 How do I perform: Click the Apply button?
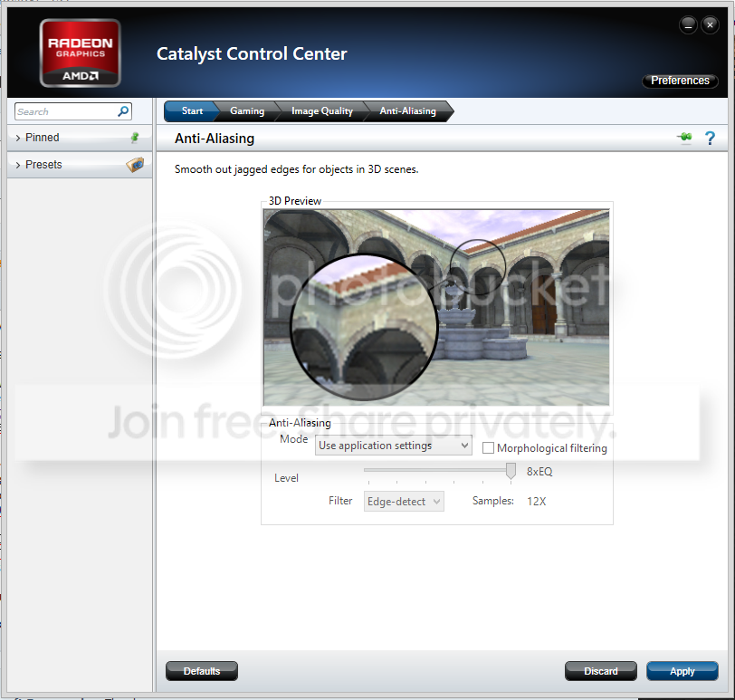(682, 671)
